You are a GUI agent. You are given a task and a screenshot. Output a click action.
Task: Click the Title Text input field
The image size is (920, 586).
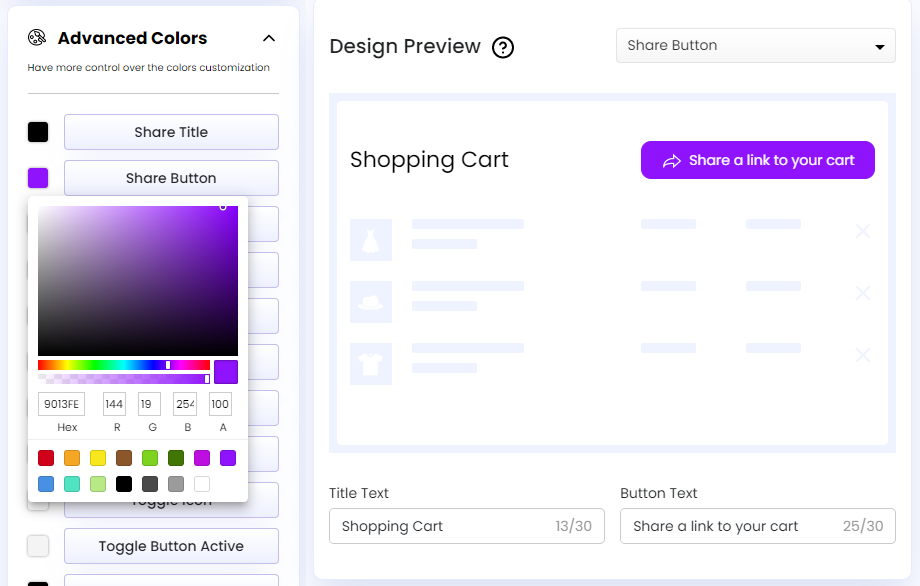coord(466,526)
